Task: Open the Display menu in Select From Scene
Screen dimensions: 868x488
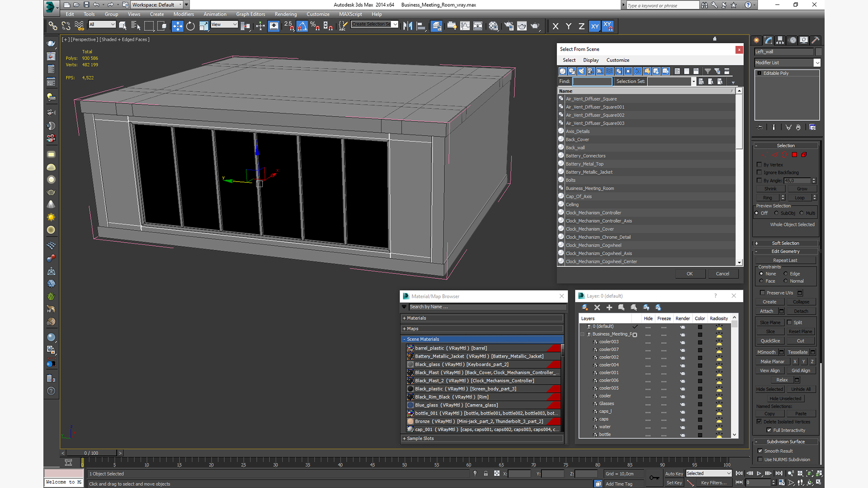Action: [x=590, y=60]
